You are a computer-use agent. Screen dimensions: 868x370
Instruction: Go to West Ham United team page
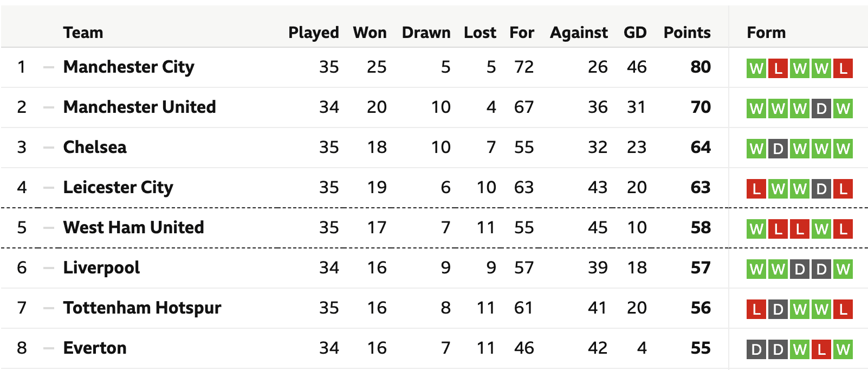coord(133,227)
